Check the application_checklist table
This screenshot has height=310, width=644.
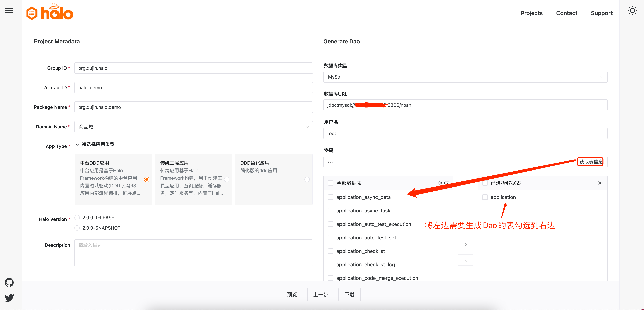coord(331,251)
